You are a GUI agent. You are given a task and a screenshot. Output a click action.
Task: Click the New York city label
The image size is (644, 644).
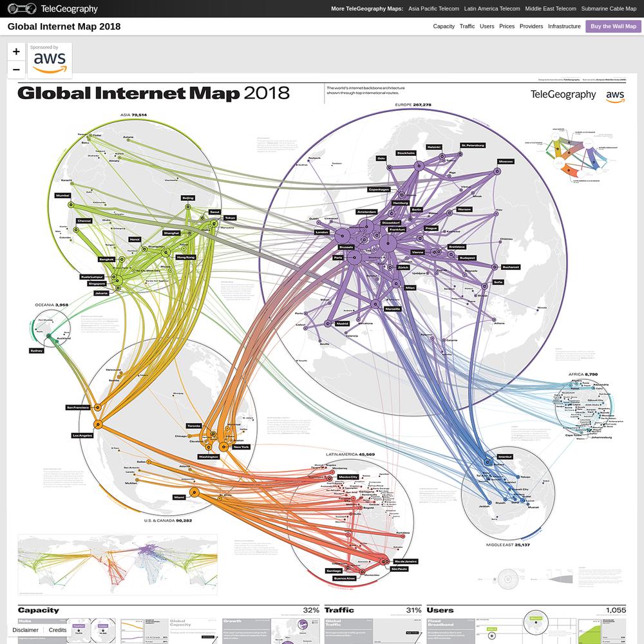[241, 446]
